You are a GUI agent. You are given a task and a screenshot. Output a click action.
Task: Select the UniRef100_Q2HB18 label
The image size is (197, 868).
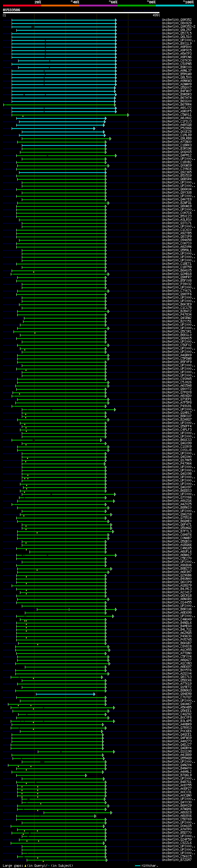point(177,274)
